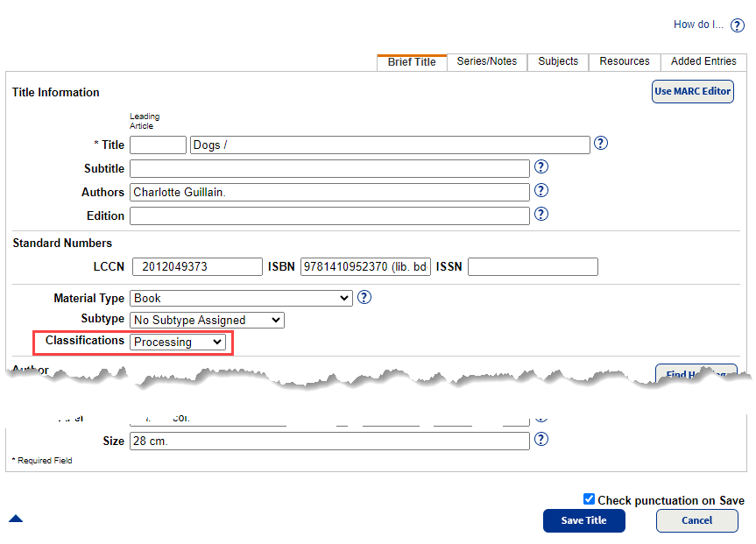The image size is (756, 544).
Task: Click into the ISBN input field
Action: (x=365, y=266)
